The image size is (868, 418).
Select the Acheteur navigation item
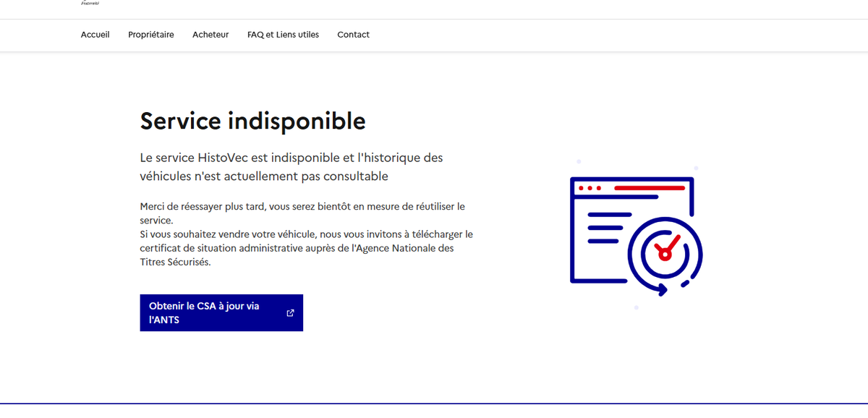tap(210, 35)
